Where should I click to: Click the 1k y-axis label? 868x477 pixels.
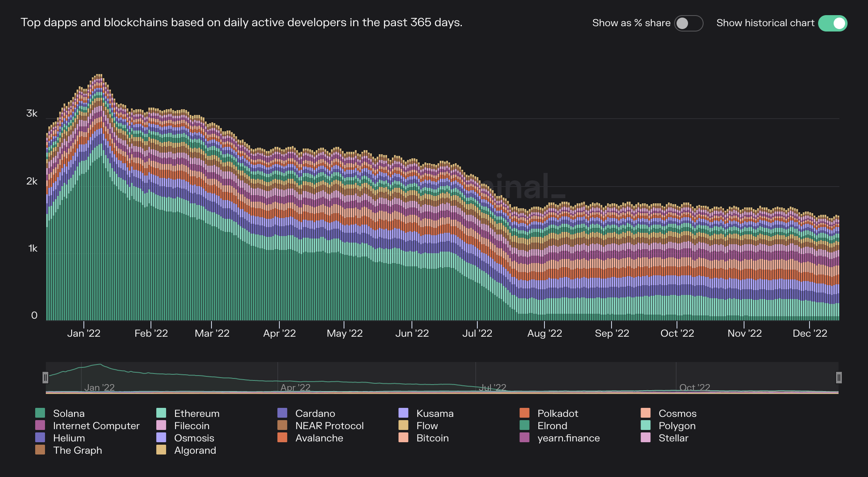(33, 248)
